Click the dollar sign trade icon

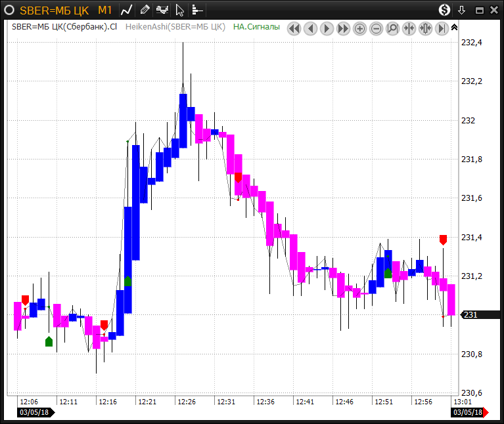pos(445,10)
